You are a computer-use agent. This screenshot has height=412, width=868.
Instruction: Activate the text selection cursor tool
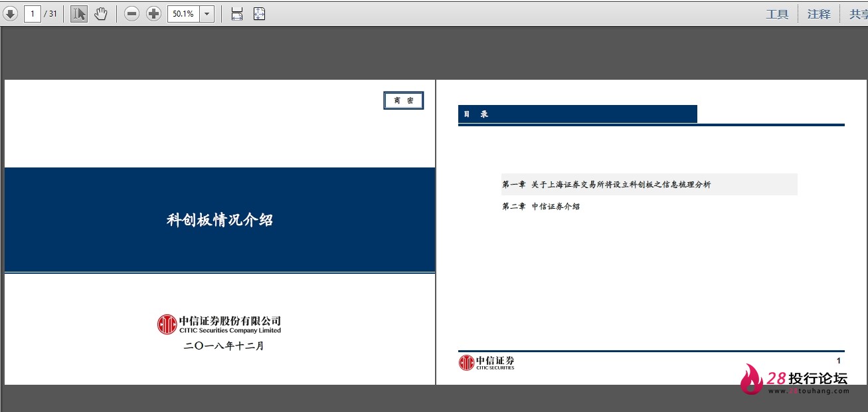coord(78,13)
